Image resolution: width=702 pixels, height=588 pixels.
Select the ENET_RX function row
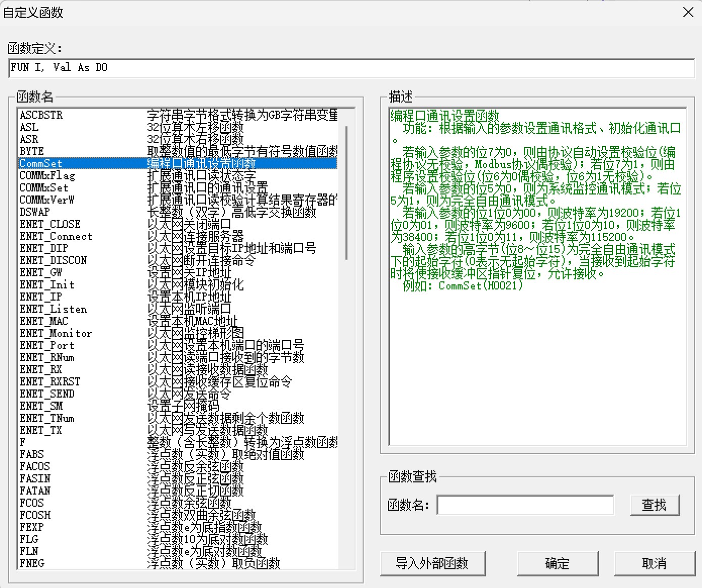click(x=178, y=370)
